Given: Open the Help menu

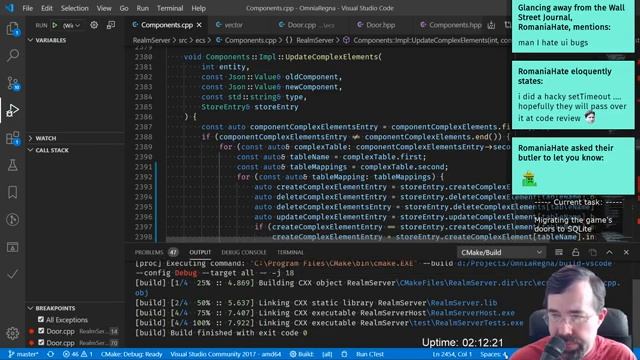Looking at the screenshot, I should [198, 8].
